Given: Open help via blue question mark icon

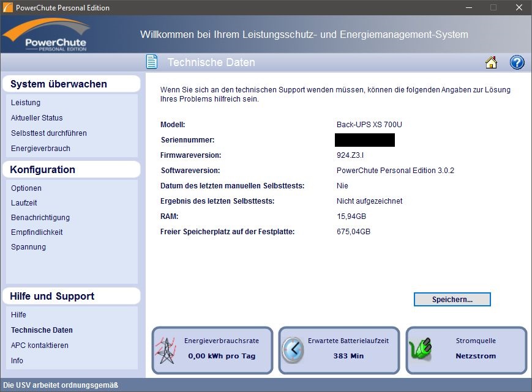Looking at the screenshot, I should [517, 62].
